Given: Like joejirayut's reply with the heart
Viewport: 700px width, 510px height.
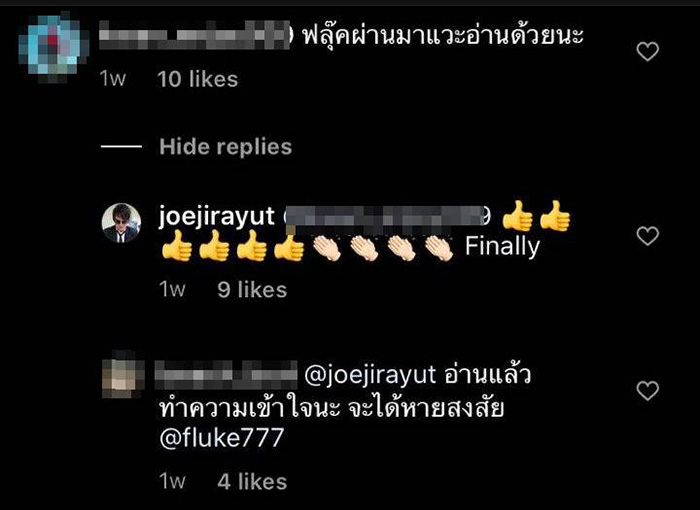Looking at the screenshot, I should 647,236.
